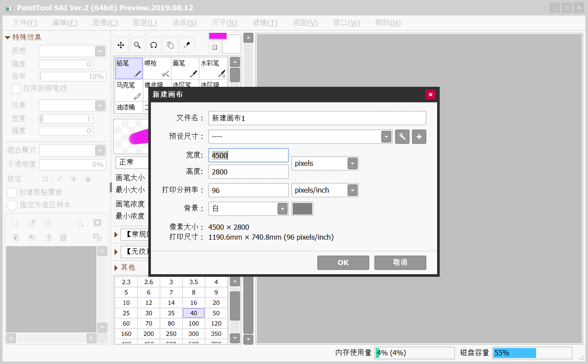Open the 混合模式 blending mode dropdown

tap(72, 150)
